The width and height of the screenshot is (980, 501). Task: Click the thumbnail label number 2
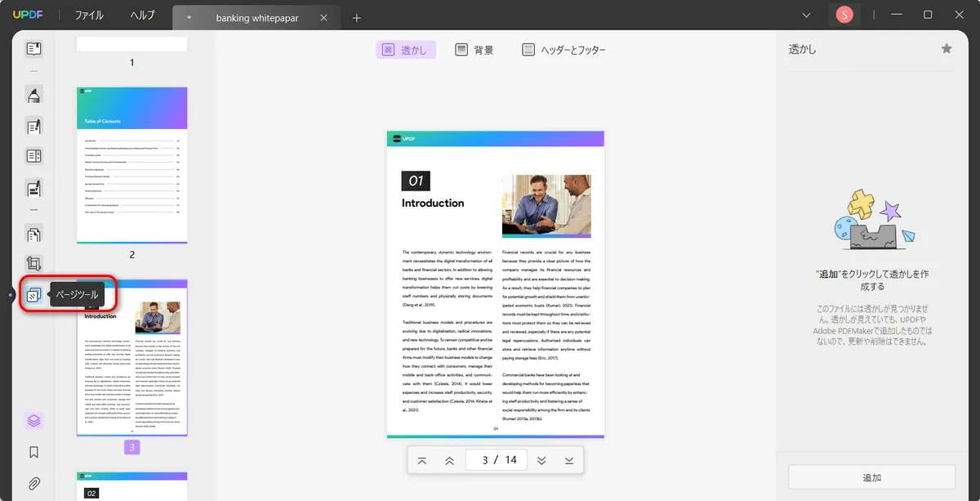132,254
